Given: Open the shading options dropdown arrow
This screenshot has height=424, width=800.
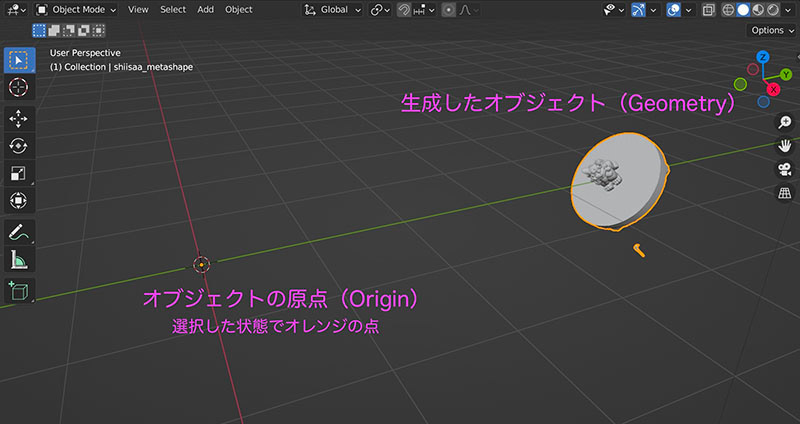Looking at the screenshot, I should 787,10.
